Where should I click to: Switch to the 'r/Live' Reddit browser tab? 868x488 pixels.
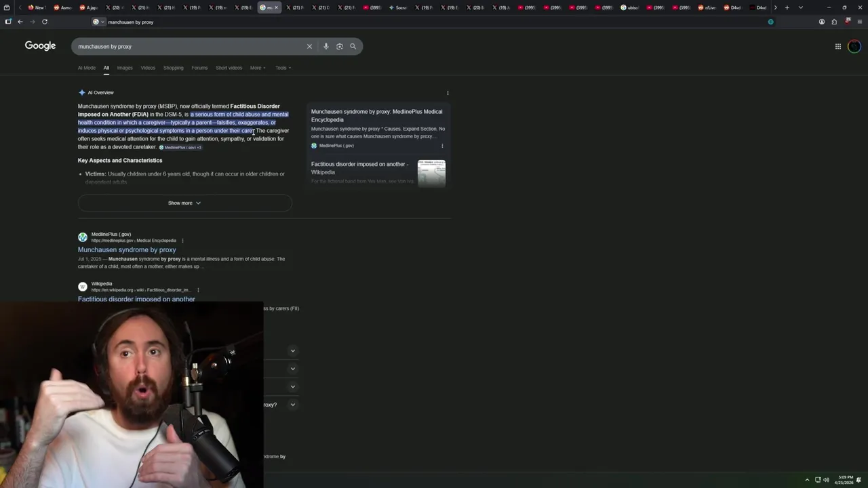pos(707,7)
